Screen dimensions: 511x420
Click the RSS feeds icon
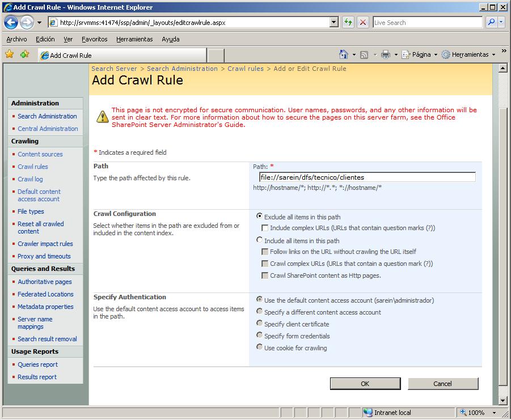coord(364,55)
